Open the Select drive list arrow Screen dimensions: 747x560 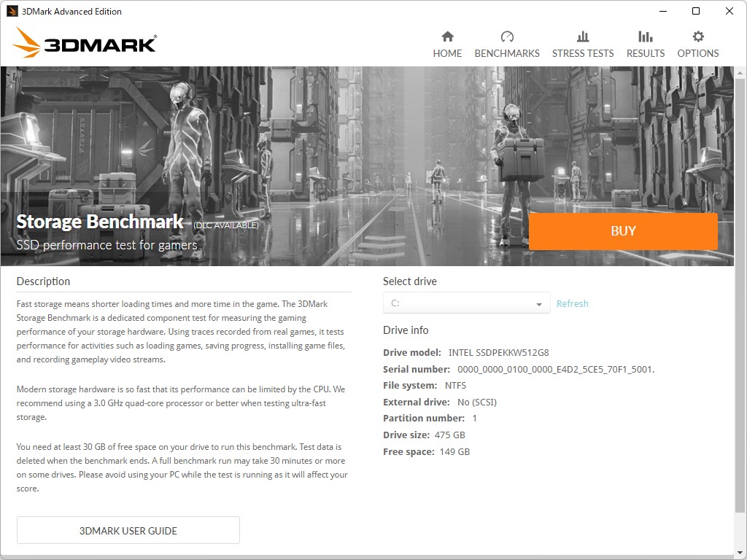tap(541, 303)
